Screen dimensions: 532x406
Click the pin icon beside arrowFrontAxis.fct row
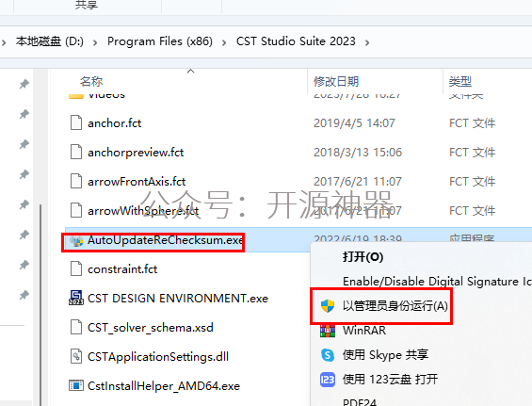(x=24, y=174)
